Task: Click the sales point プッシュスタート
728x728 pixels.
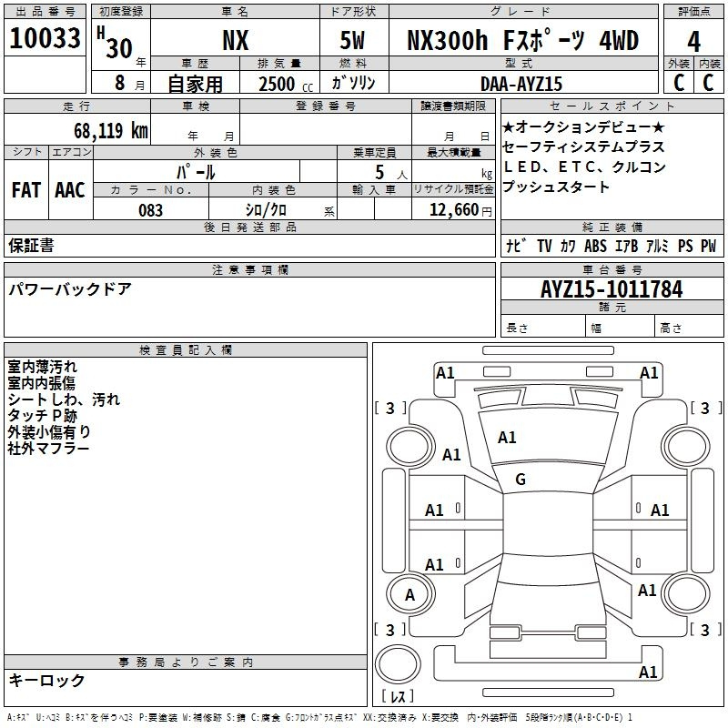Action: pyautogui.click(x=556, y=187)
